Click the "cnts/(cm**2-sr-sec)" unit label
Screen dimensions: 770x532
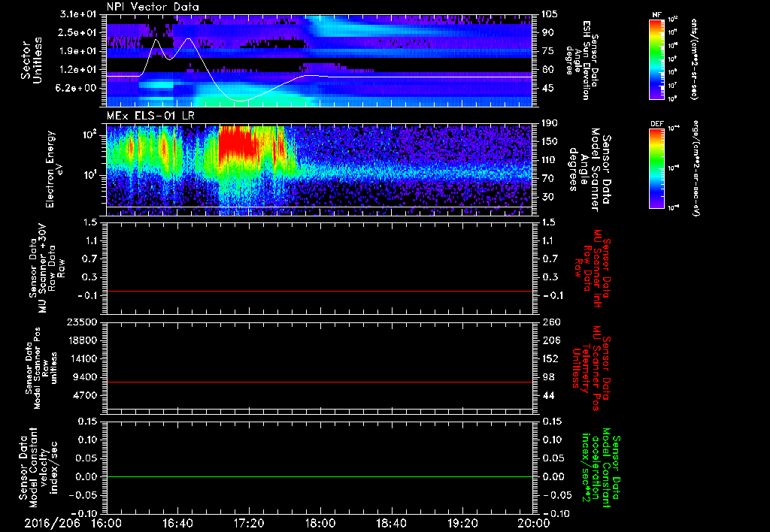click(694, 59)
